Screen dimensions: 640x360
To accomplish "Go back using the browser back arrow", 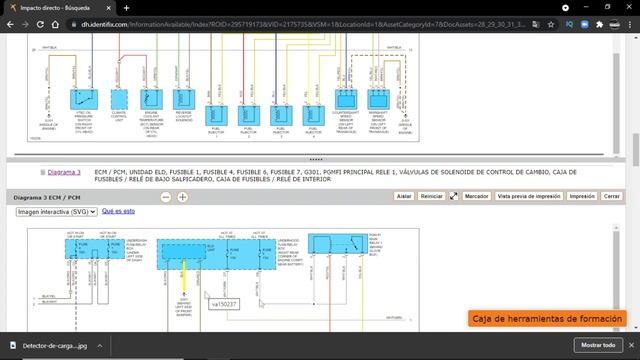I will [10, 24].
